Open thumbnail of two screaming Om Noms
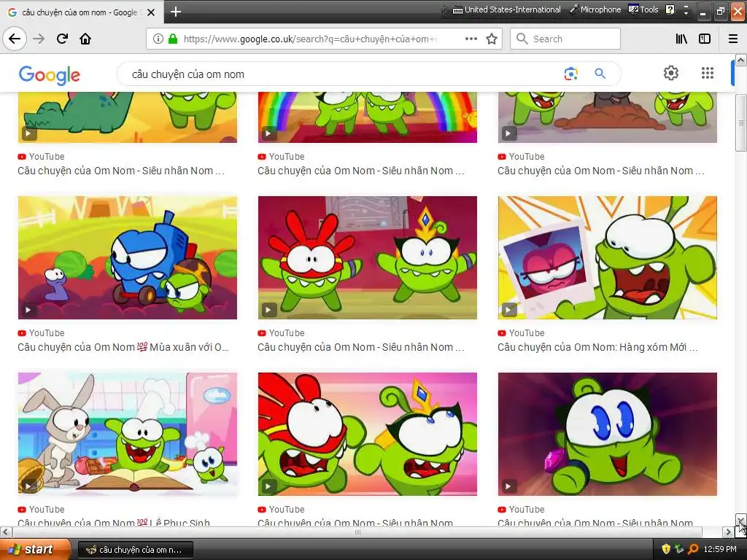Viewport: 747px width, 560px height. coord(368,434)
